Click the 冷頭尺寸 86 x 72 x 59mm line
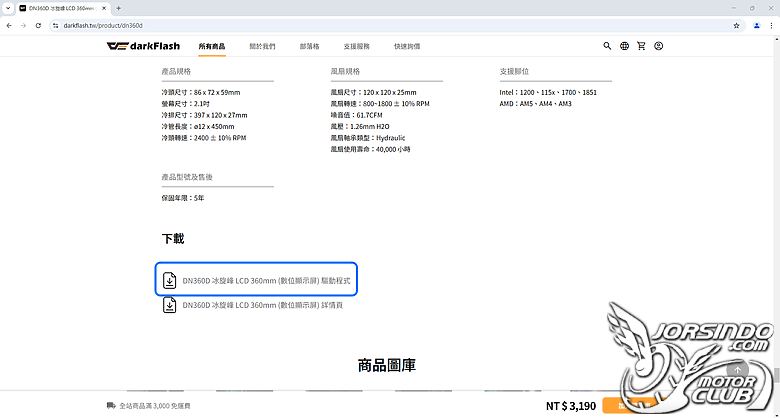The image size is (780, 418). (201, 93)
